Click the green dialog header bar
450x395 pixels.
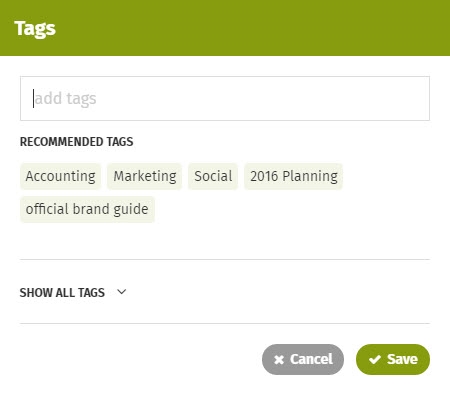click(225, 28)
